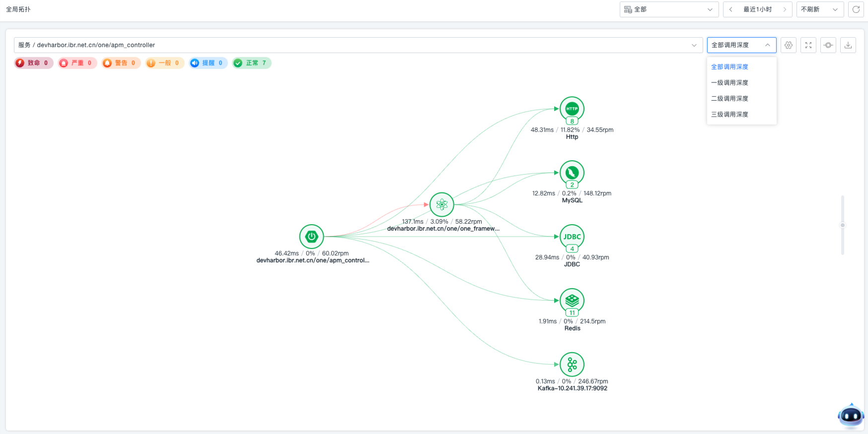Download the topology graph

coord(848,45)
